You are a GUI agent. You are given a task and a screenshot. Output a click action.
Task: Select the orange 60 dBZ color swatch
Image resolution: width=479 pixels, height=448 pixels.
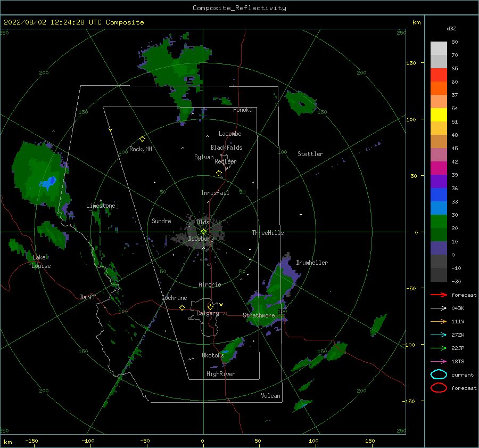[x=439, y=88]
